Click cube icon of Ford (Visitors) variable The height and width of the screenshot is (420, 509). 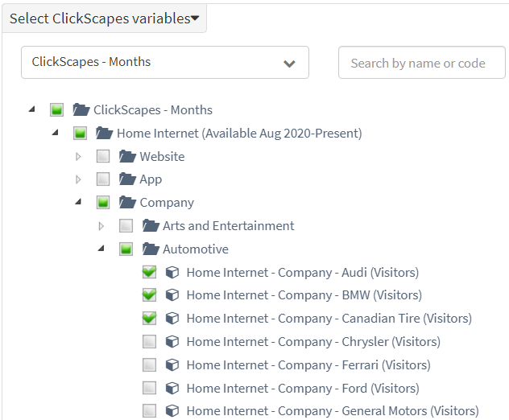point(172,388)
